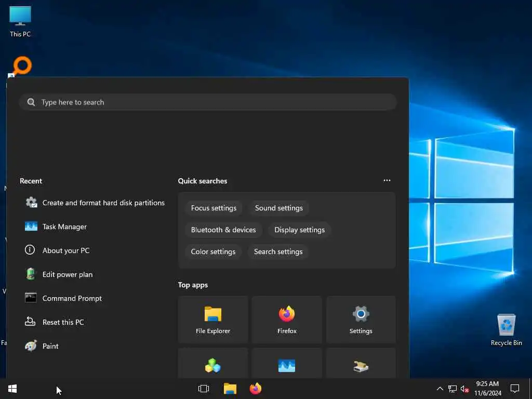This screenshot has height=399, width=532.
Task: Open Paint from Recent list
Action: pos(42,346)
